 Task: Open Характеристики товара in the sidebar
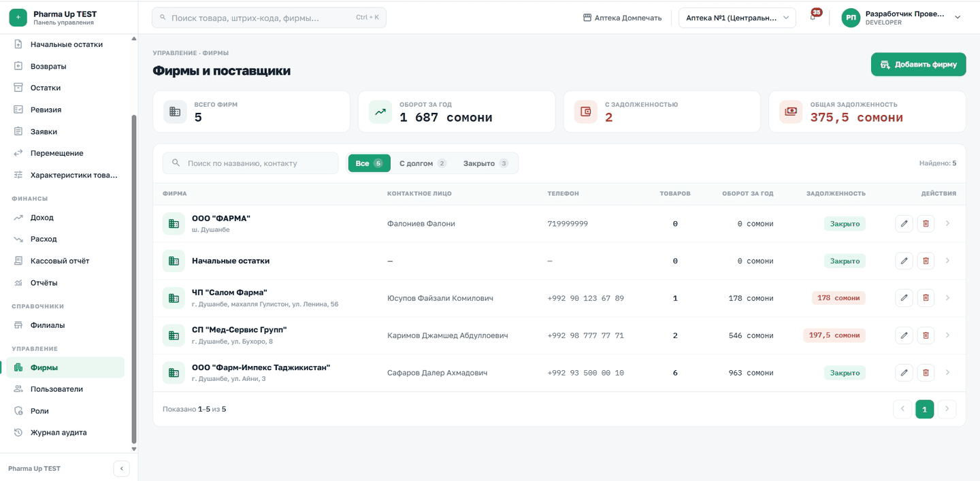pos(65,175)
